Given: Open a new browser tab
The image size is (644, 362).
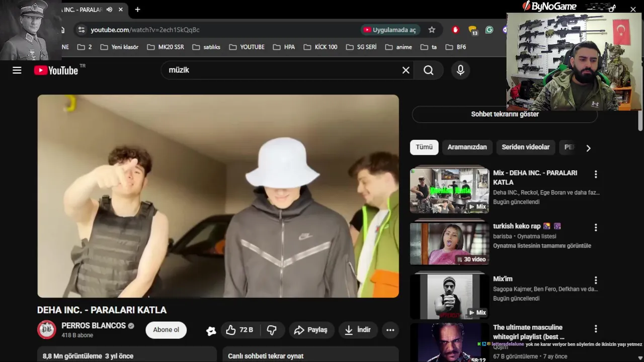Looking at the screenshot, I should point(137,10).
